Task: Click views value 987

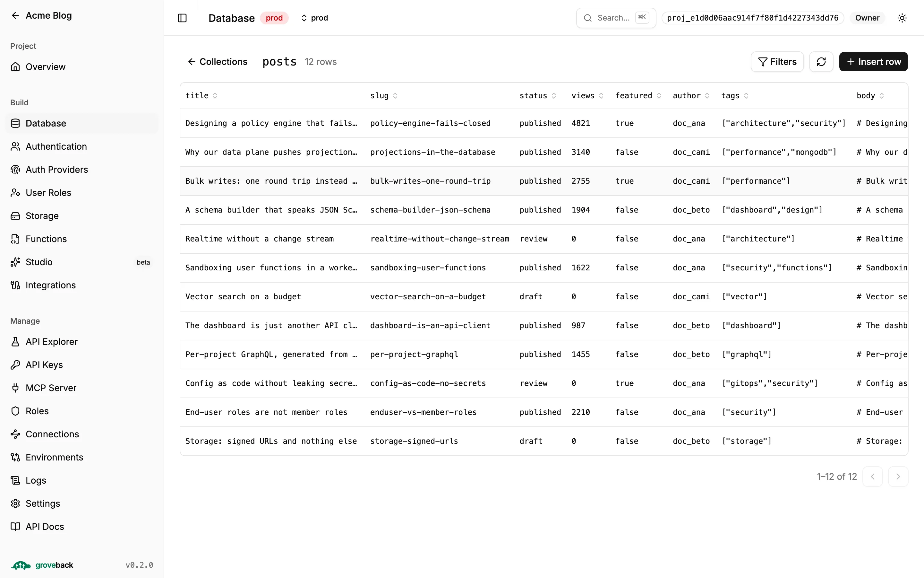Action: pyautogui.click(x=578, y=325)
